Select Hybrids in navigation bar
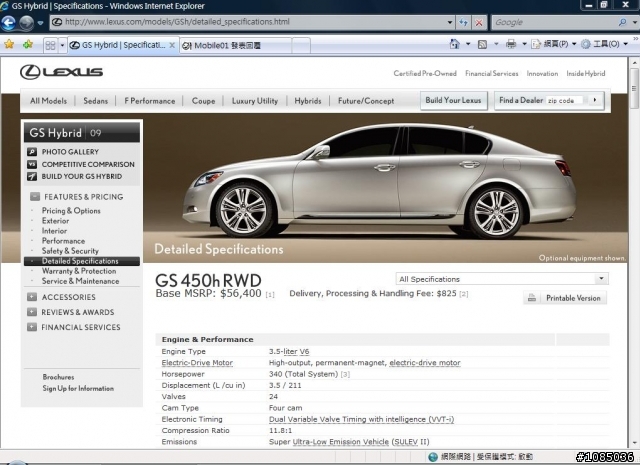 pos(308,101)
